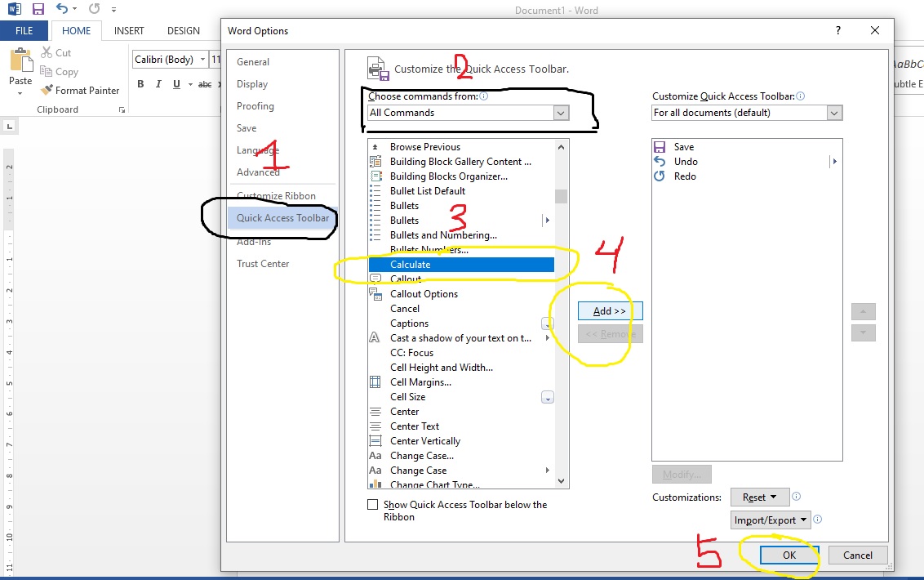Screen dimensions: 924x580
Task: Select Display category
Action: pos(252,84)
